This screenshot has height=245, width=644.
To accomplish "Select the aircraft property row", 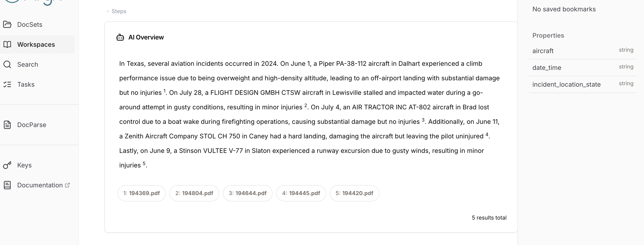I will (583, 51).
